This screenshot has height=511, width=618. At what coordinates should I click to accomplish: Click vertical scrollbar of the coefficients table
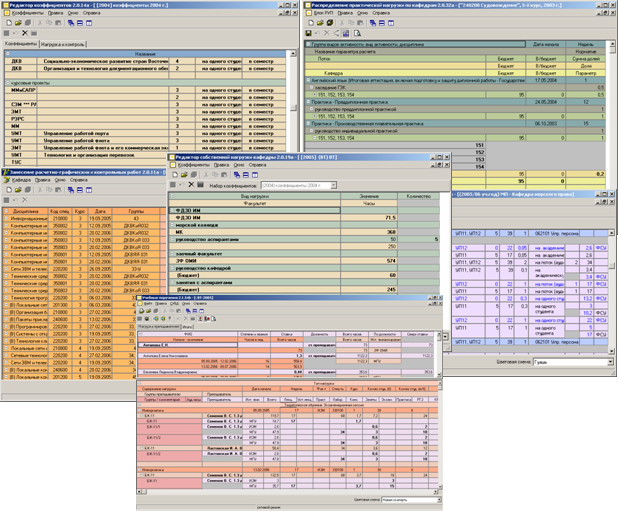click(x=295, y=100)
